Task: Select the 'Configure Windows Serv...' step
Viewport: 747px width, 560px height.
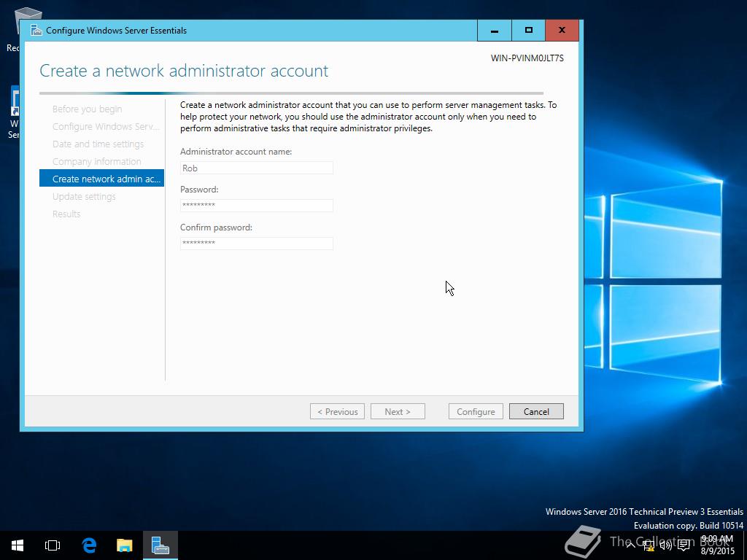Action: [106, 127]
